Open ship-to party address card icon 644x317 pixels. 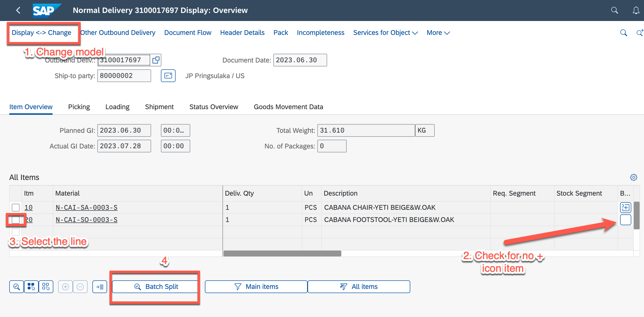[168, 76]
